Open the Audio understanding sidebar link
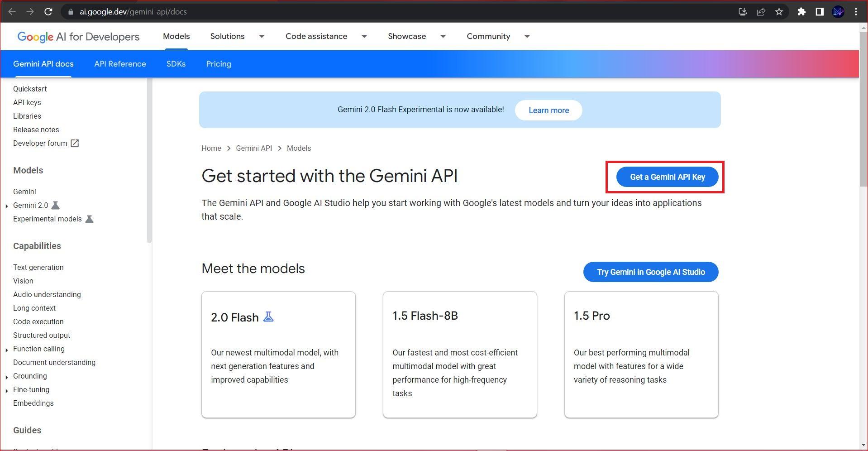The width and height of the screenshot is (868, 451). click(47, 294)
